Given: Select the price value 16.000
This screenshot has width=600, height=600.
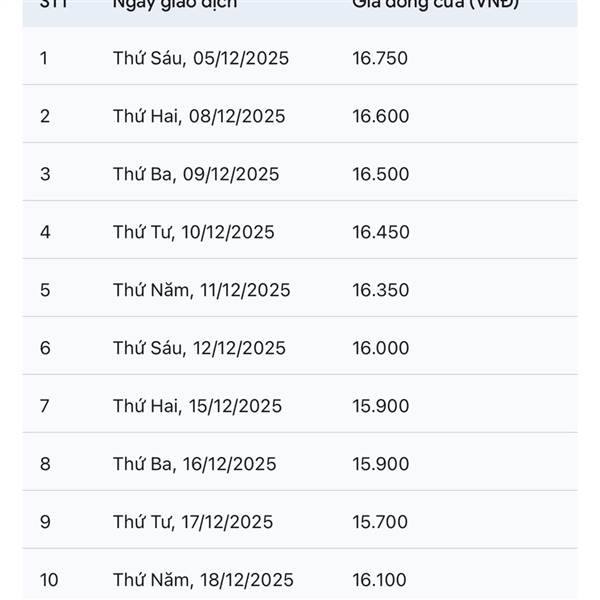Looking at the screenshot, I should (x=380, y=348).
